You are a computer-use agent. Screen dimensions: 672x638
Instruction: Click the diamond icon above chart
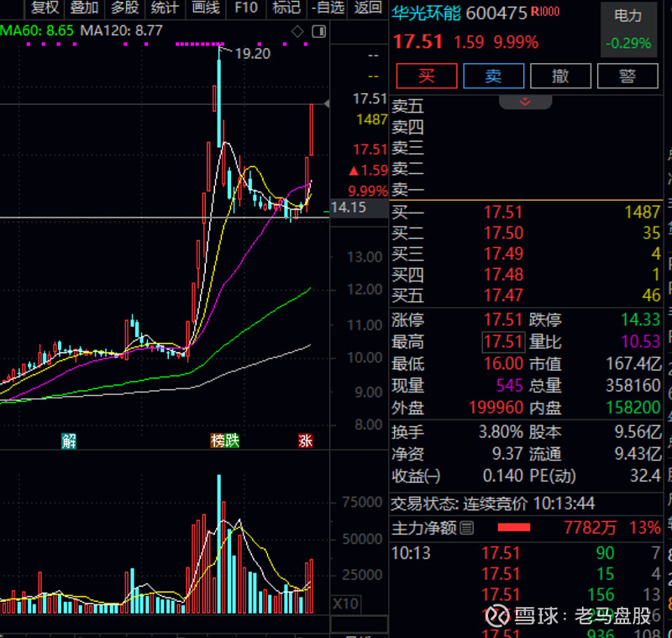(x=297, y=31)
